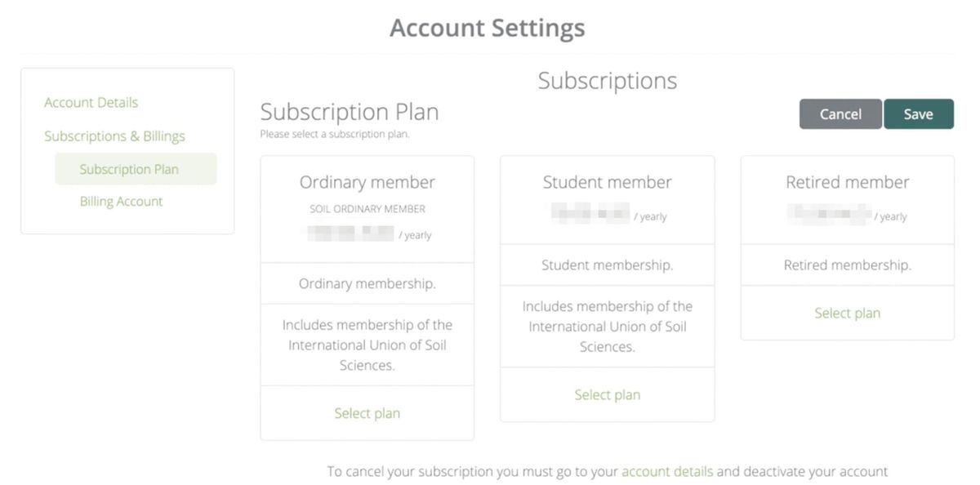Click the Student membership description text

click(x=607, y=265)
